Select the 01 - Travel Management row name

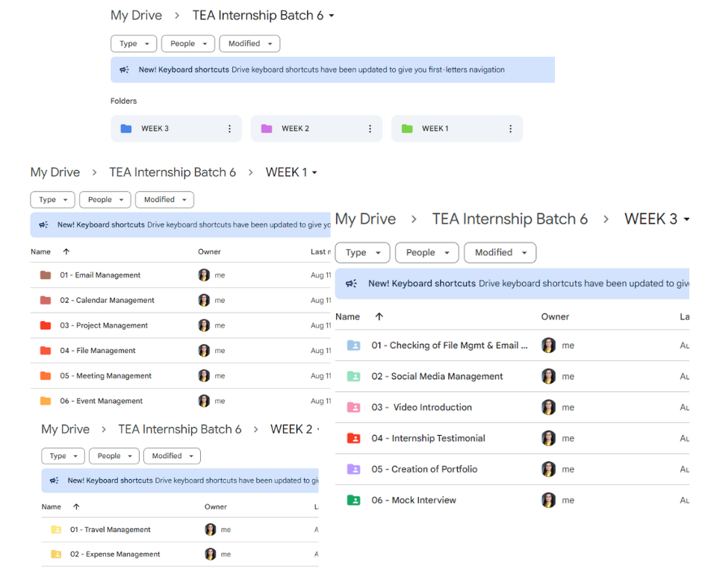(x=110, y=529)
